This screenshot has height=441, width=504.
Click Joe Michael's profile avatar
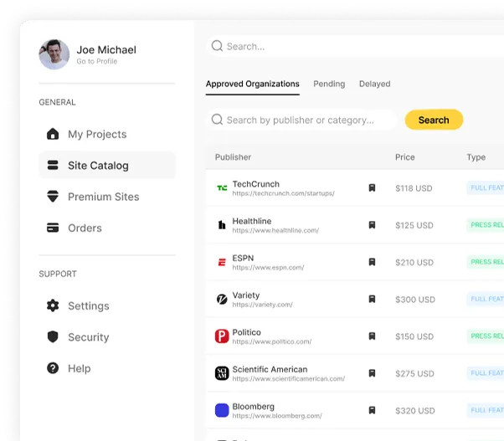tap(54, 54)
